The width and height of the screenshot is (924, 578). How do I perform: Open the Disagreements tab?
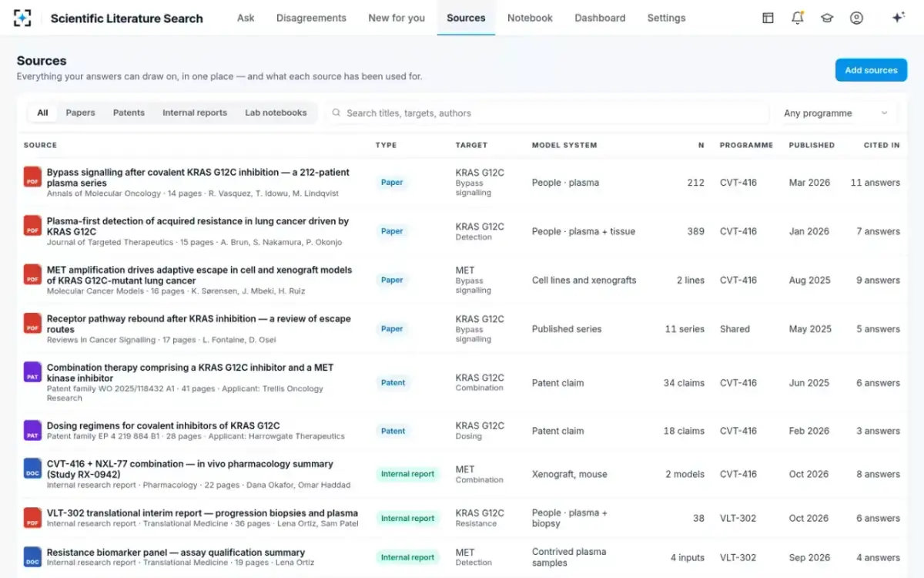click(x=311, y=18)
